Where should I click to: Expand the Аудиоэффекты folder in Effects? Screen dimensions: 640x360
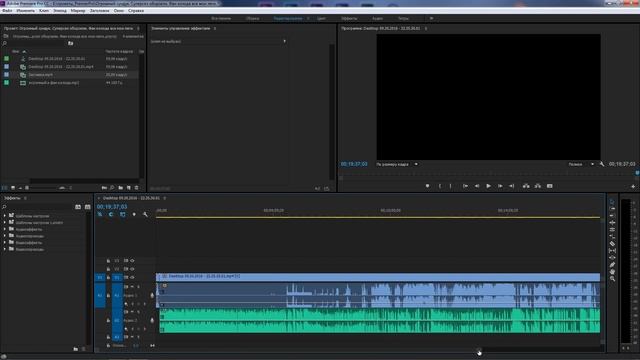(x=5, y=229)
